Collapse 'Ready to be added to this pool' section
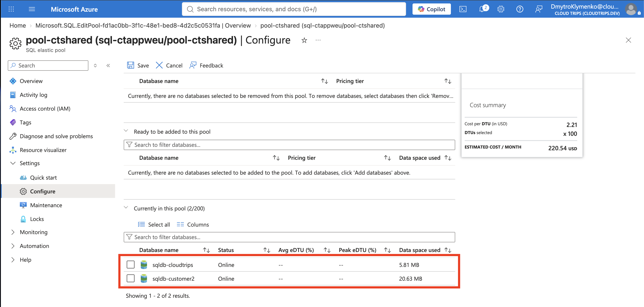Viewport: 644px width, 307px height. 126,131
